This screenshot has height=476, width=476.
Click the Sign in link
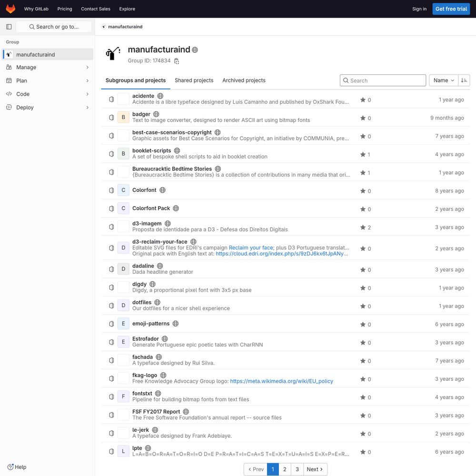click(x=419, y=9)
